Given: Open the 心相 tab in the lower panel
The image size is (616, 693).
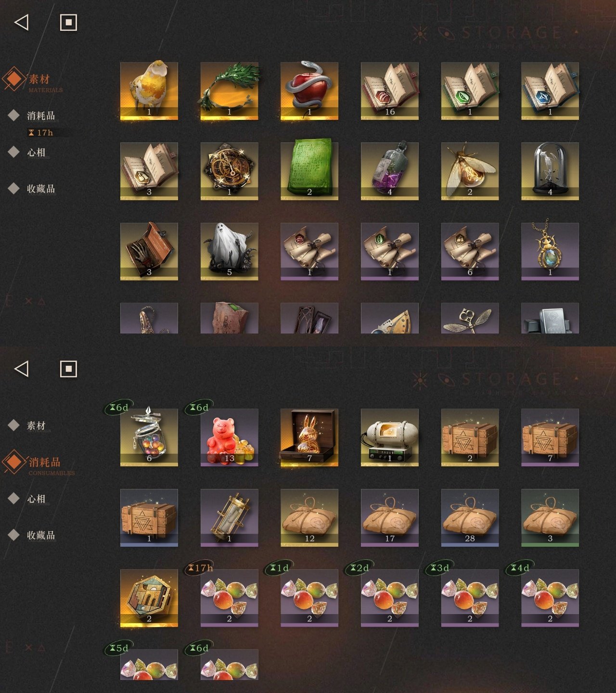Looking at the screenshot, I should point(36,499).
